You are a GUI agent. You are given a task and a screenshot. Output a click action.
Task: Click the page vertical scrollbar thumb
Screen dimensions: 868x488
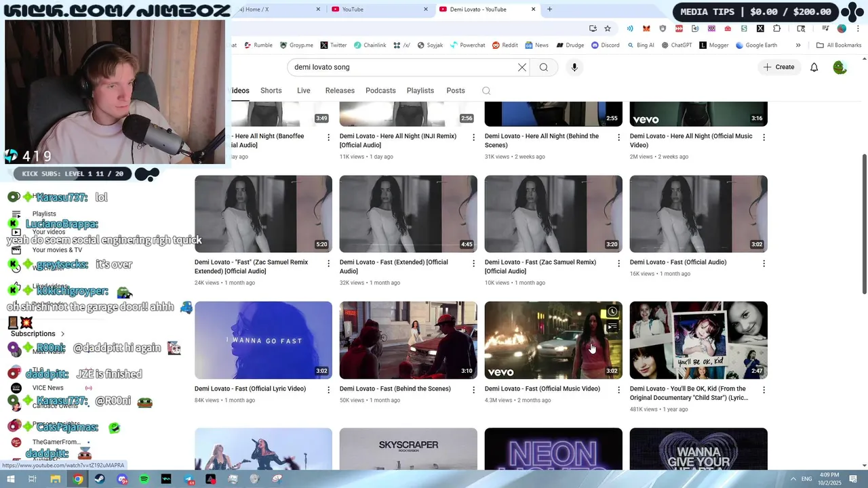864,224
